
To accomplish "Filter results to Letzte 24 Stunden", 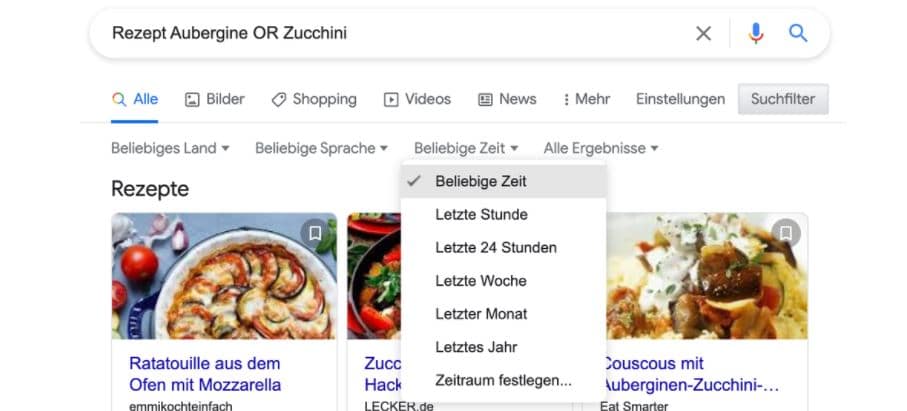I will [x=496, y=247].
